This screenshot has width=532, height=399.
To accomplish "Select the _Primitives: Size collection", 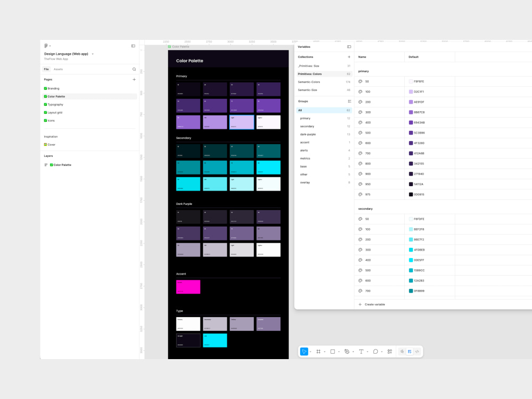I will [x=324, y=66].
